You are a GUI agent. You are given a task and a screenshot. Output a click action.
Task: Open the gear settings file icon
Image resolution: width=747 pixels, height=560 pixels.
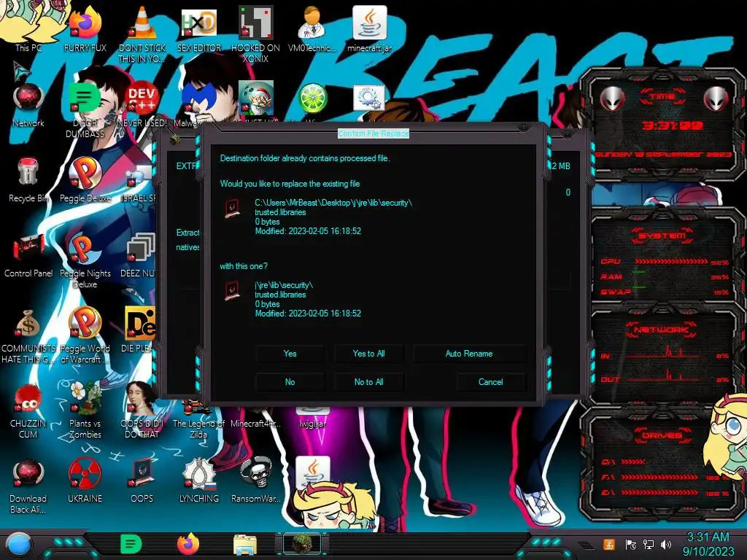point(368,98)
